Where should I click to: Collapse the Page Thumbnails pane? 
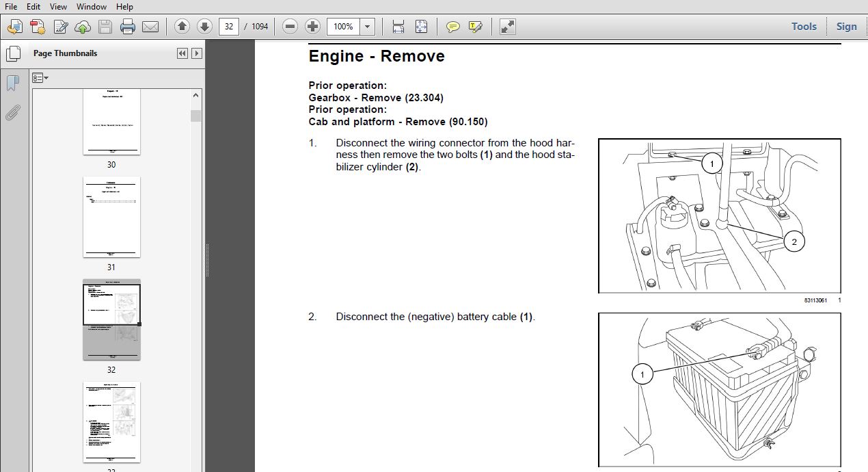point(182,53)
